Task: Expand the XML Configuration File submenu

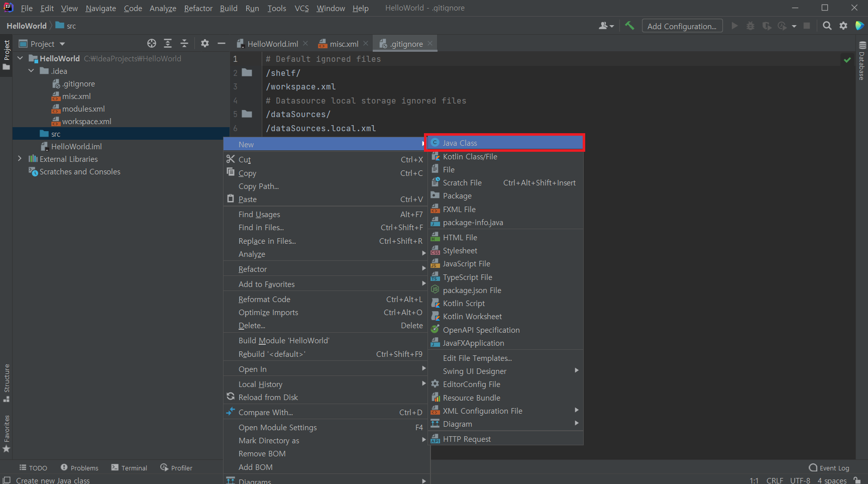Action: pos(505,411)
